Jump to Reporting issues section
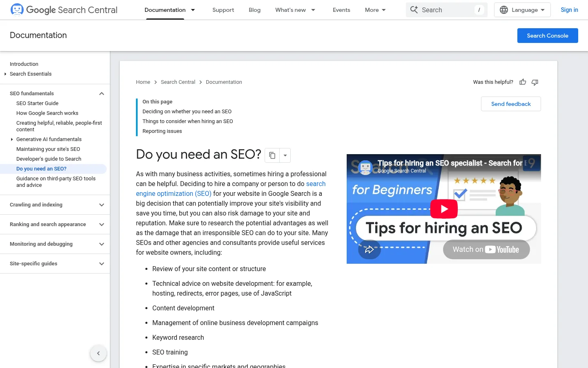 coord(162,131)
